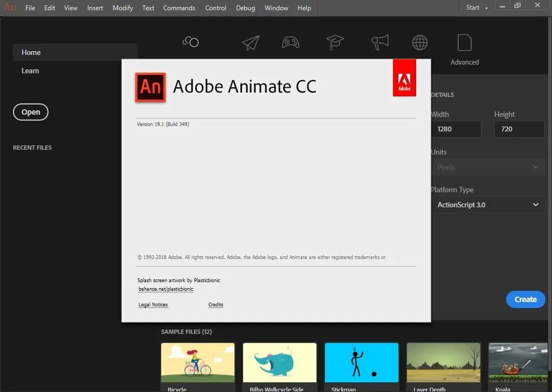Open the Layer Depth sample thumbnail
The image size is (552, 392).
point(444,362)
